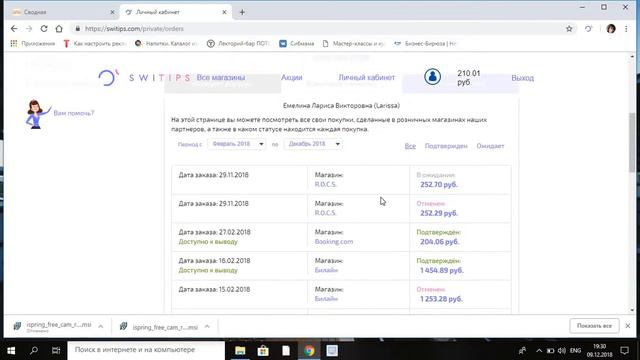The width and height of the screenshot is (640, 360).
Task: Select the Личный кабинет browser tab
Action: [176, 12]
